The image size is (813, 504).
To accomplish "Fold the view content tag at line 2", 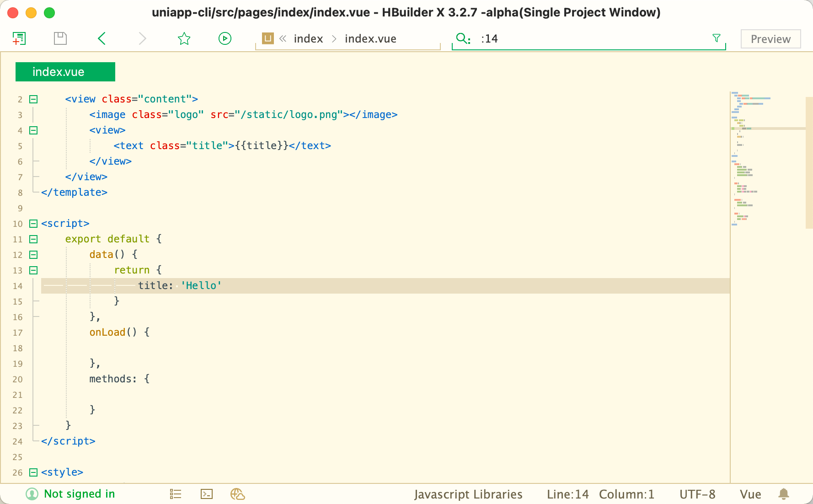I will [33, 99].
